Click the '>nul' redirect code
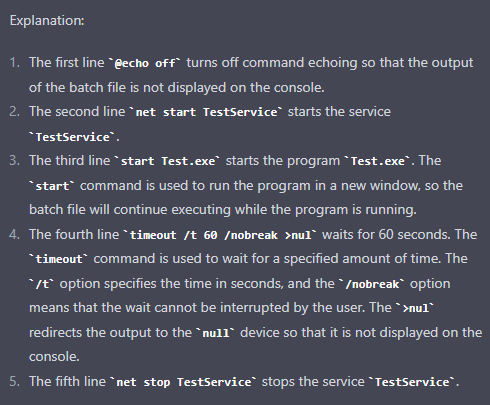490x405 pixels. click(415, 309)
